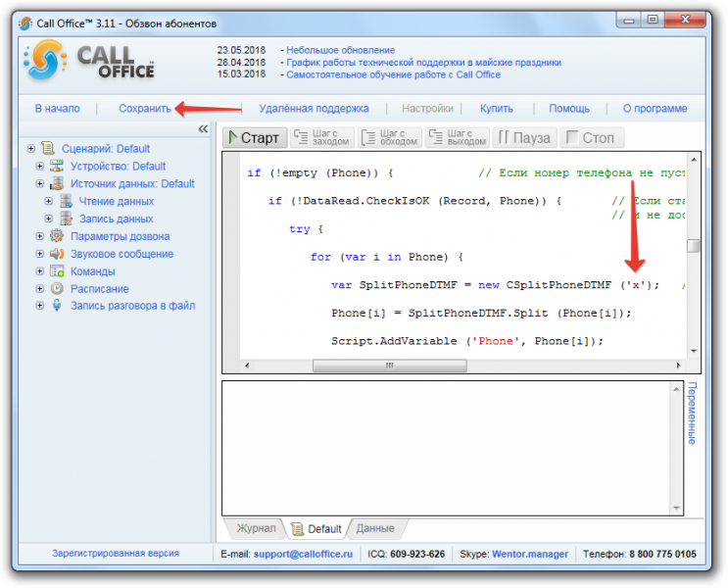Click Зарегистрированная версия status text
The image size is (728, 588).
(116, 553)
